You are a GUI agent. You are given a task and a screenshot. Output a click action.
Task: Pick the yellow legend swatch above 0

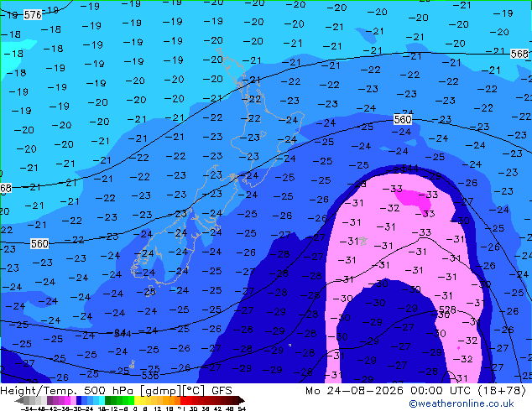[137, 401]
